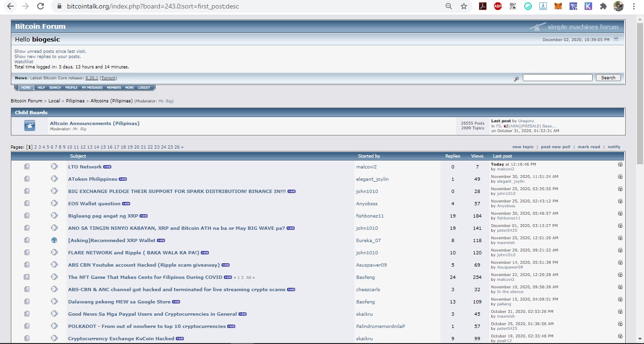The width and height of the screenshot is (644, 344).
Task: Reload the bitcointalk page
Action: tap(41, 7)
